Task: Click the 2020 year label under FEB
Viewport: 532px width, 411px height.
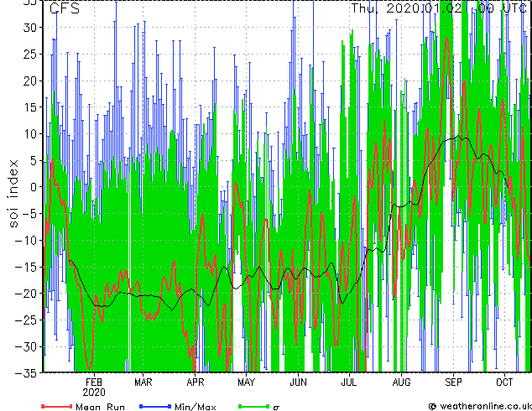Action: (x=94, y=393)
